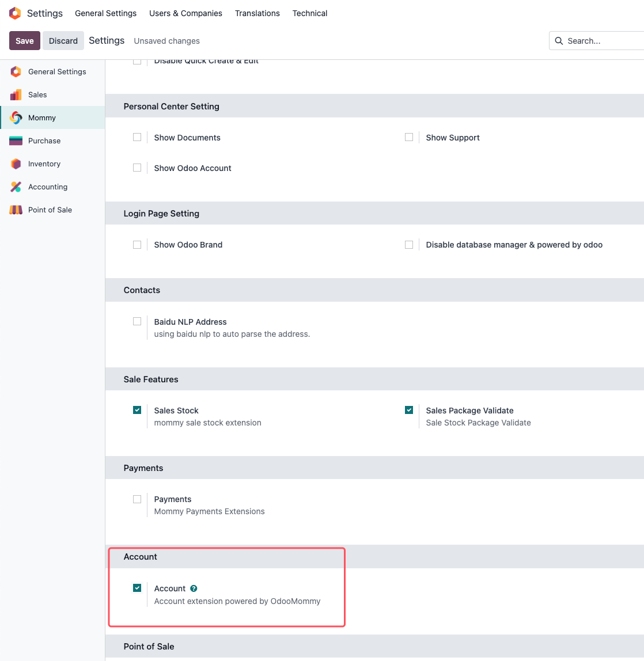Click the Personal Center Setting header
Viewport: 644px width, 661px height.
tap(171, 106)
